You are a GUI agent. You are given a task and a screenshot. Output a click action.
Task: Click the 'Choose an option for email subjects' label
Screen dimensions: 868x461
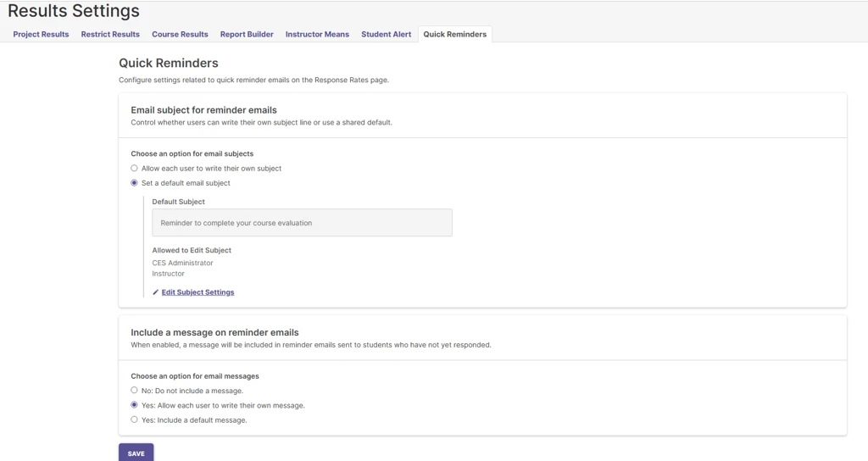(192, 154)
